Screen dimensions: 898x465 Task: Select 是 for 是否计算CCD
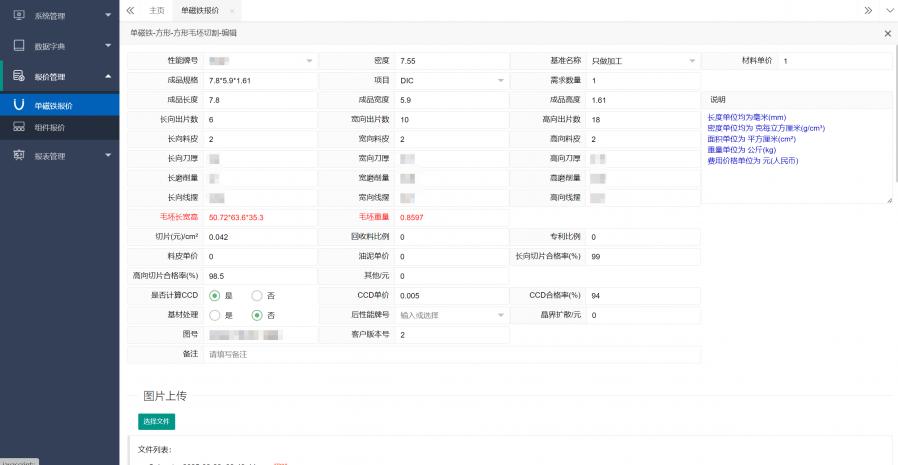214,296
